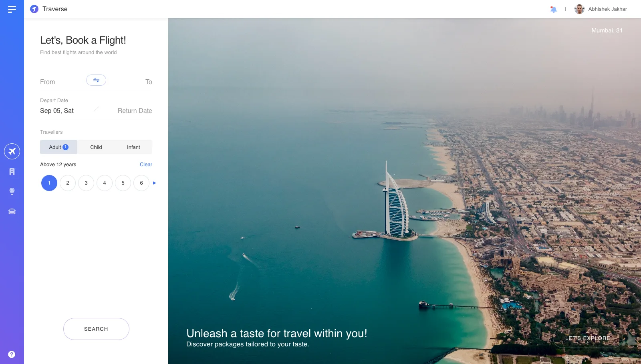This screenshot has width=641, height=364.
Task: Switch to the Child tab
Action: 96,147
